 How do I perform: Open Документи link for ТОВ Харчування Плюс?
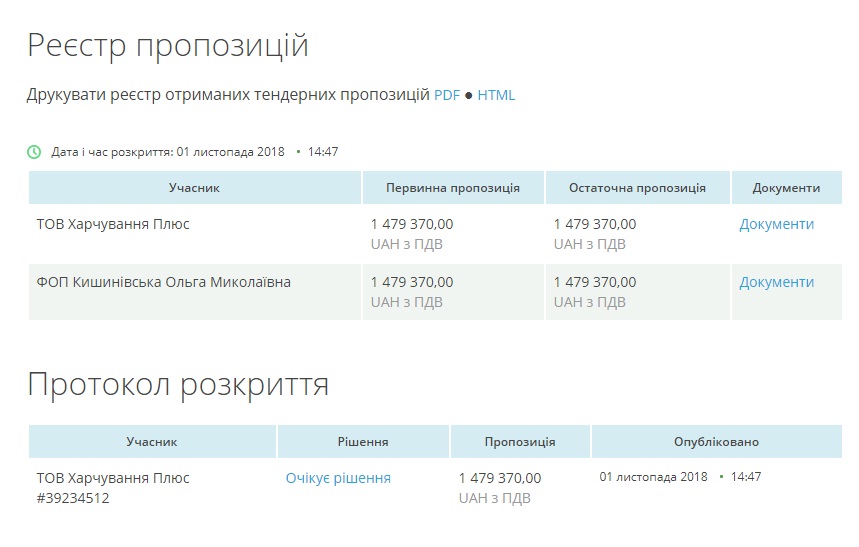[776, 224]
